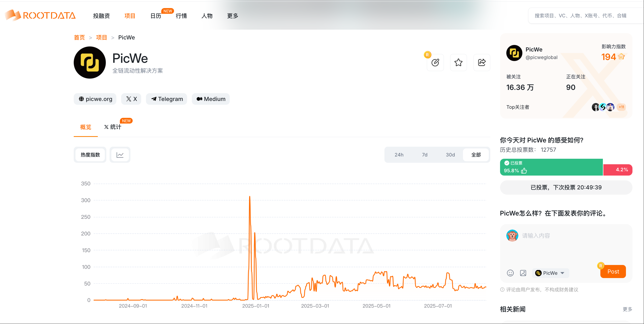644x324 pixels.
Task: Open the PicWe tag dropdown in comment box
Action: pos(550,273)
